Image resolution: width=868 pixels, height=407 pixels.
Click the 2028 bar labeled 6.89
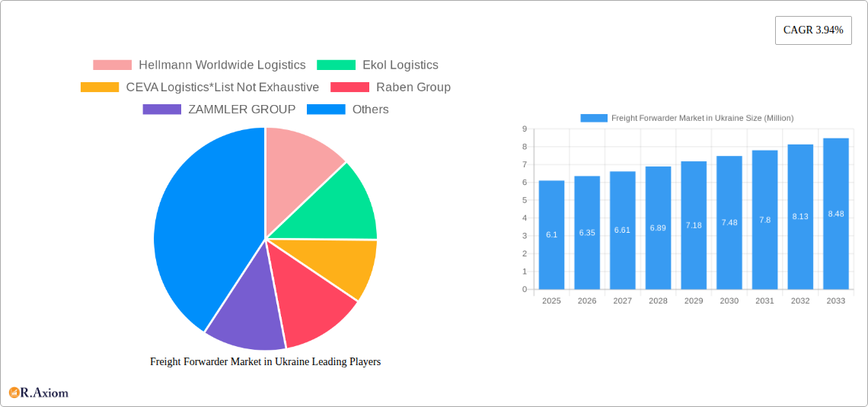click(x=658, y=227)
